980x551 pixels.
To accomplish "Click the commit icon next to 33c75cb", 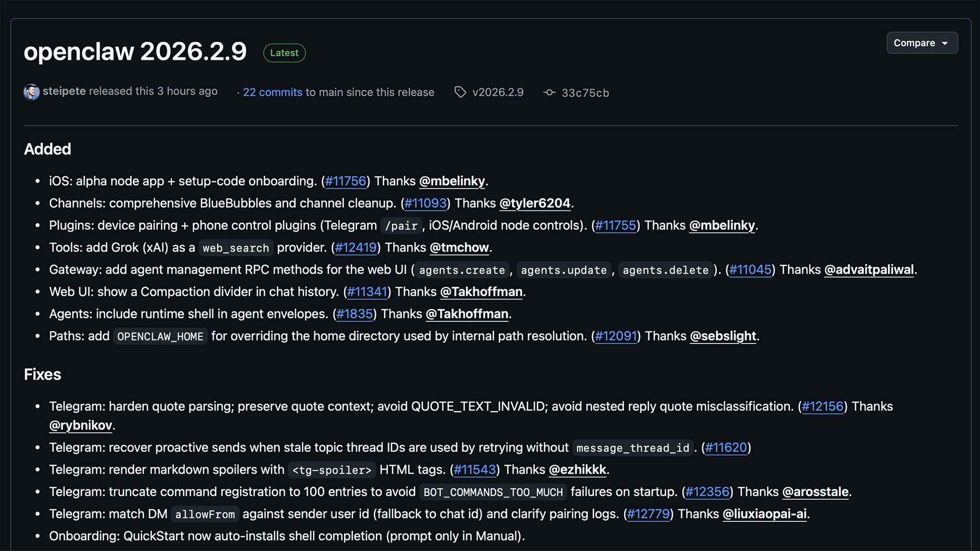I will tap(549, 92).
